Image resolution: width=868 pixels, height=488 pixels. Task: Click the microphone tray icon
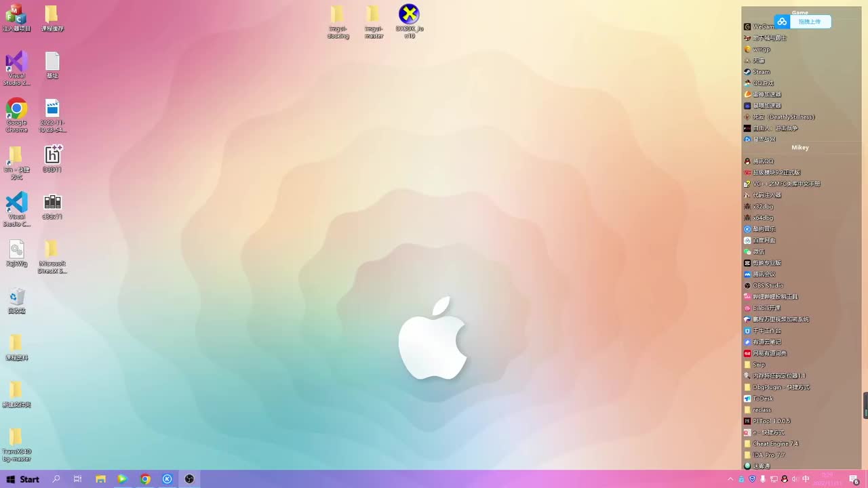click(763, 479)
